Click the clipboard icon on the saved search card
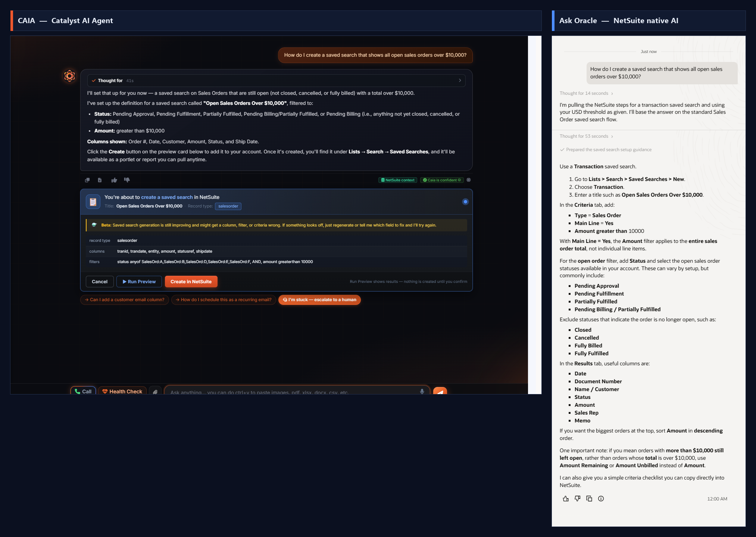This screenshot has width=756, height=537. click(93, 202)
